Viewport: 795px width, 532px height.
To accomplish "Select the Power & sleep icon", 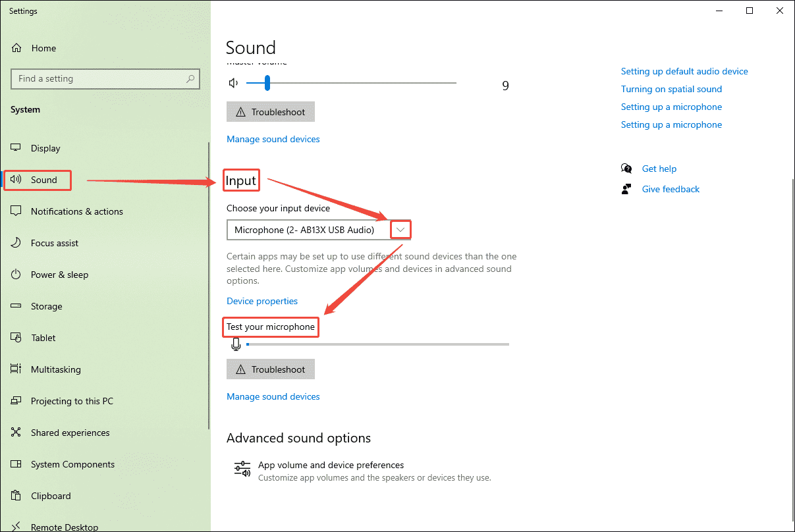I will (x=16, y=275).
